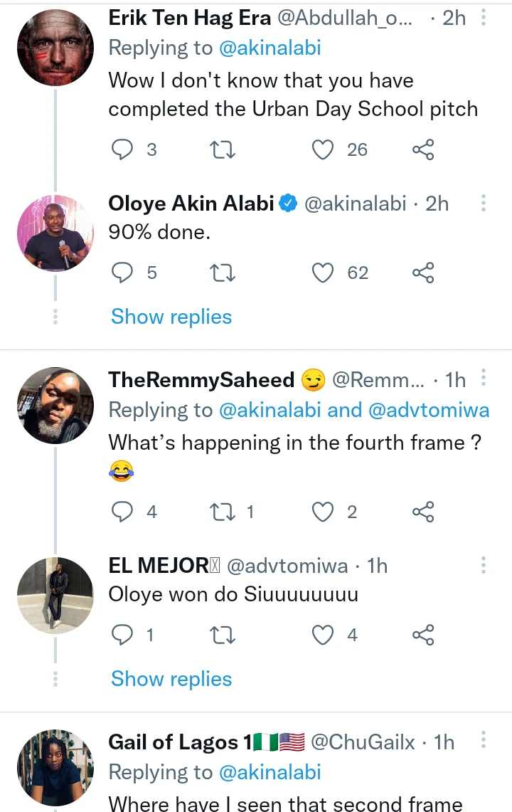Share Oloye Akin Alabi's '90% done' tweet
This screenshot has width=512, height=812.
(x=423, y=273)
